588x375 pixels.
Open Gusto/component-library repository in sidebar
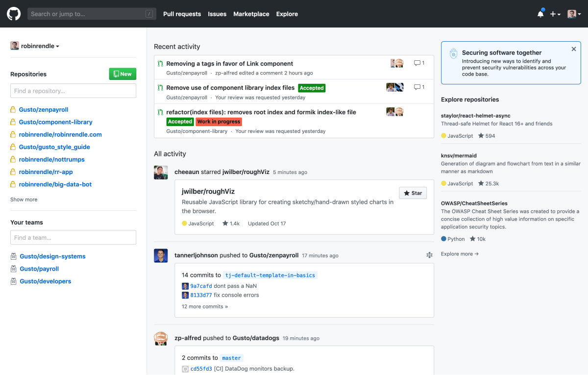pos(56,122)
